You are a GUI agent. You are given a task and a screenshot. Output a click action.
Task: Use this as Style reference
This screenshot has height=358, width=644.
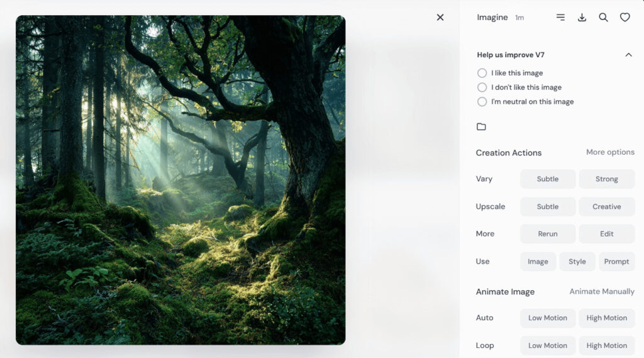[577, 261]
